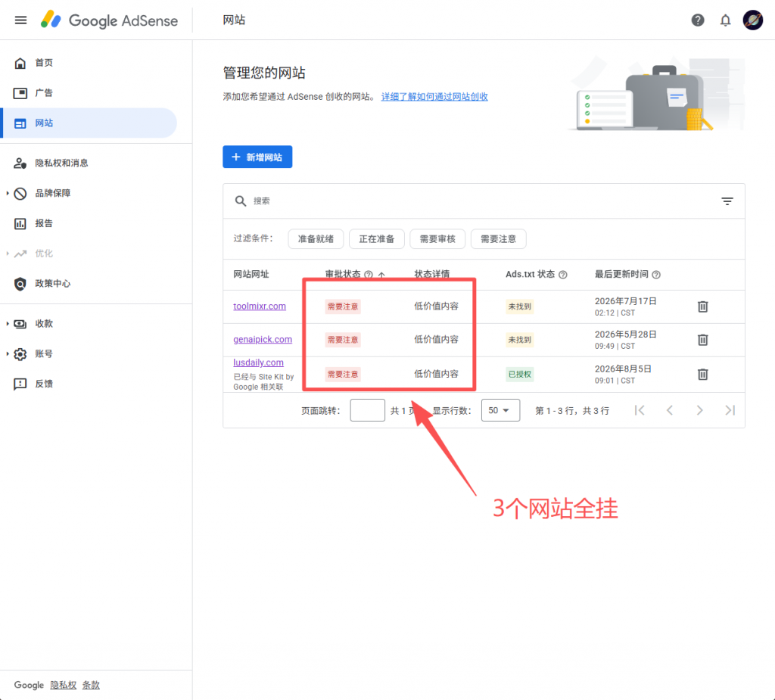Viewport: 775px width, 700px height.
Task: Click the 新增网站 button
Action: click(257, 157)
